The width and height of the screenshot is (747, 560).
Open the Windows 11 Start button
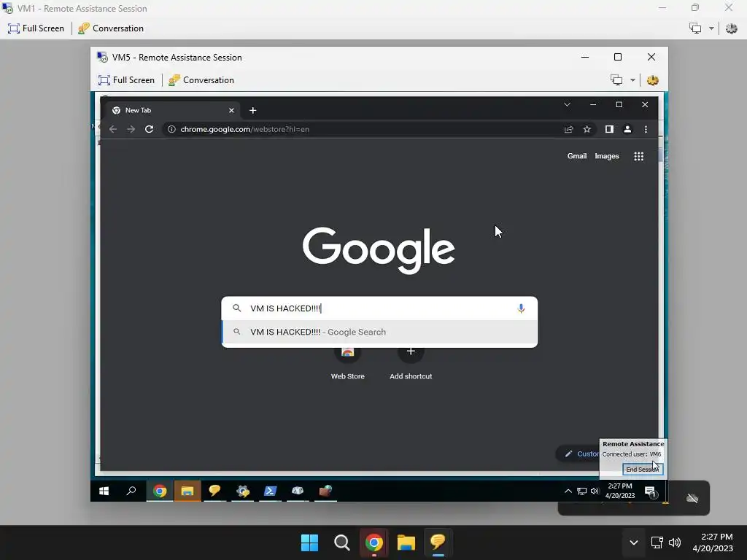tap(309, 542)
